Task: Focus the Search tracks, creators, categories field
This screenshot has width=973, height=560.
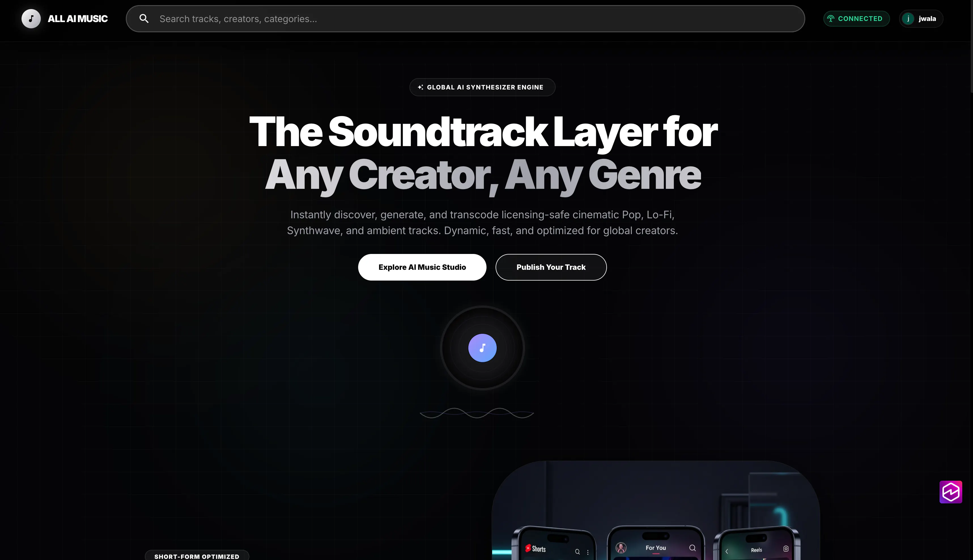Action: click(465, 18)
